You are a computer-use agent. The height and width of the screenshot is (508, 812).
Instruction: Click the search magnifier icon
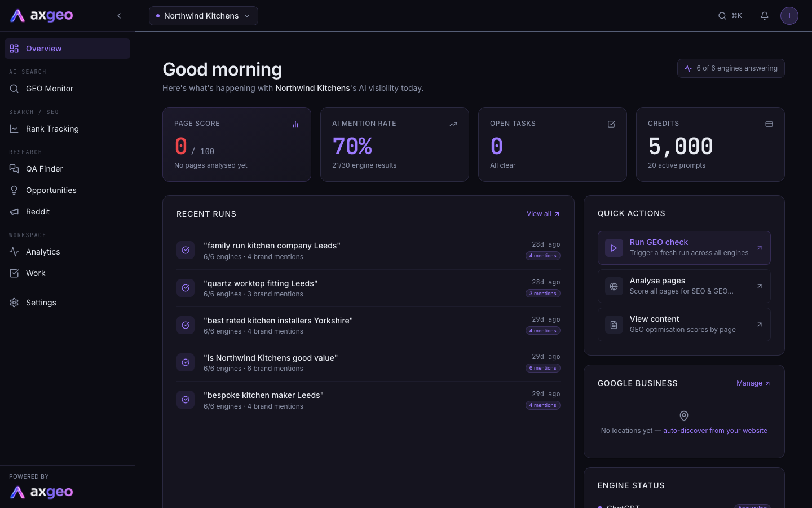pos(722,16)
